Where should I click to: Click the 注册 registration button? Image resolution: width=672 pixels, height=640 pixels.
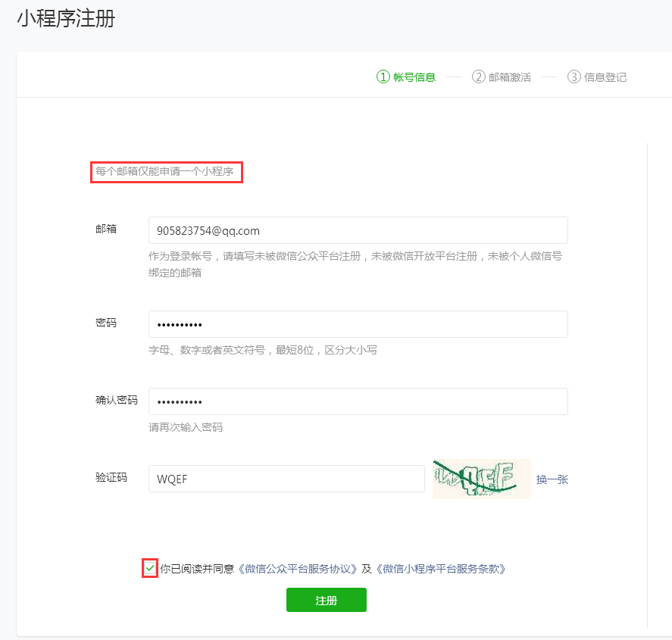click(x=326, y=599)
